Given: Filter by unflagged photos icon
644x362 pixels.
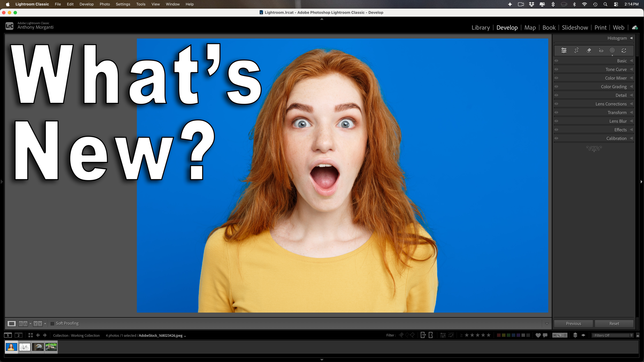Looking at the screenshot, I should click(407, 335).
